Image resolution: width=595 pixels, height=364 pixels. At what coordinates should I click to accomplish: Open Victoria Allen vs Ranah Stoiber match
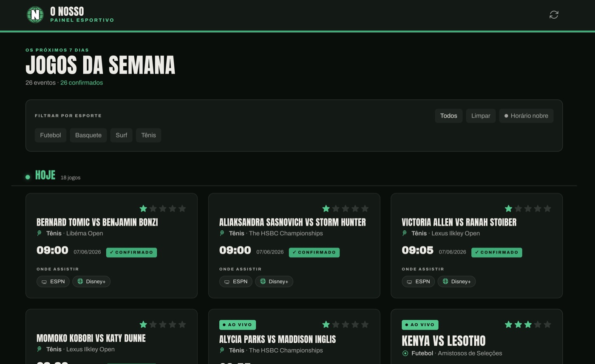[459, 222]
